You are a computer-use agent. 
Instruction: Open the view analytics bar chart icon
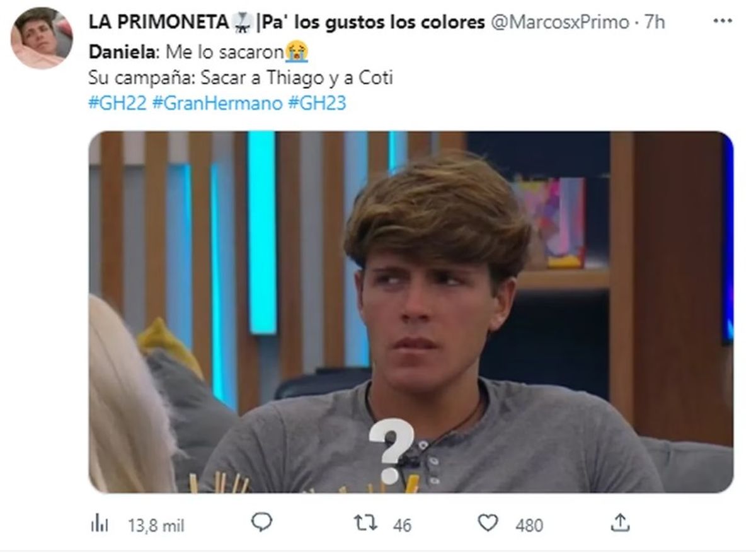point(100,523)
